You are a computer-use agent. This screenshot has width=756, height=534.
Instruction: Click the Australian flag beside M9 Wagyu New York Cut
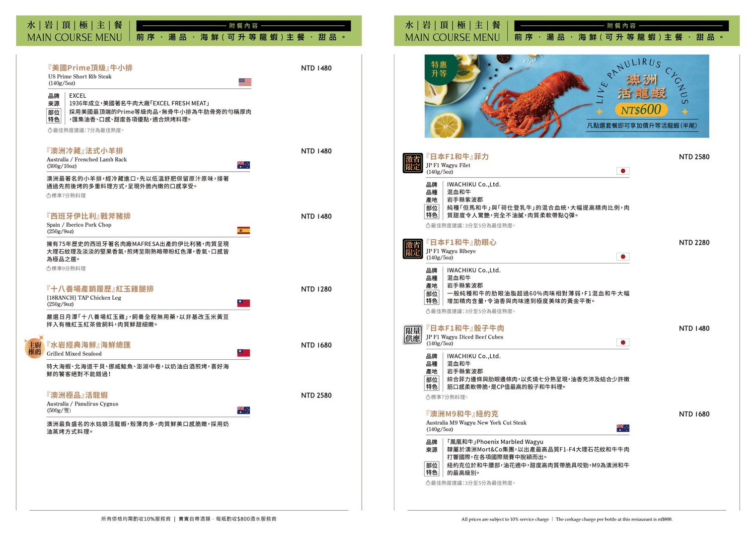622,428
